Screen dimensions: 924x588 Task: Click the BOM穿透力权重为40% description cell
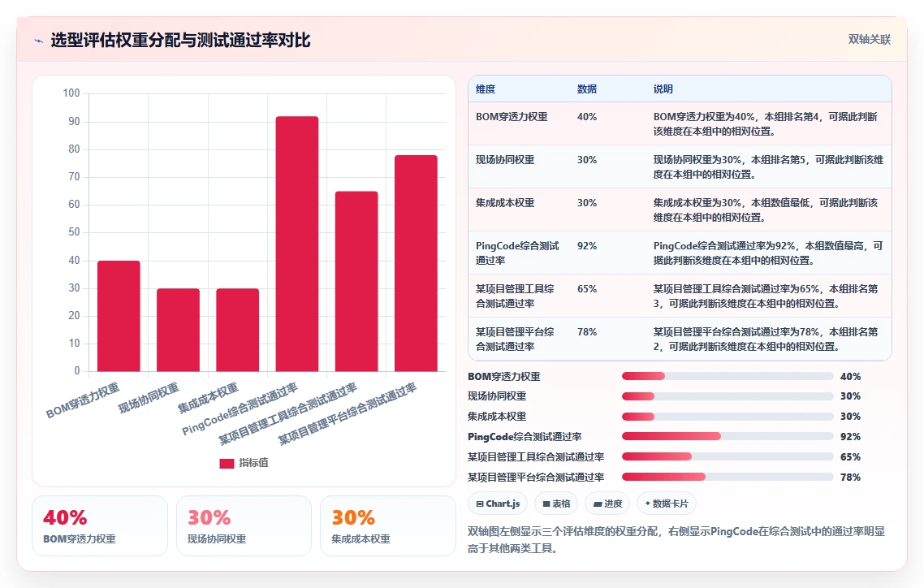[766, 123]
